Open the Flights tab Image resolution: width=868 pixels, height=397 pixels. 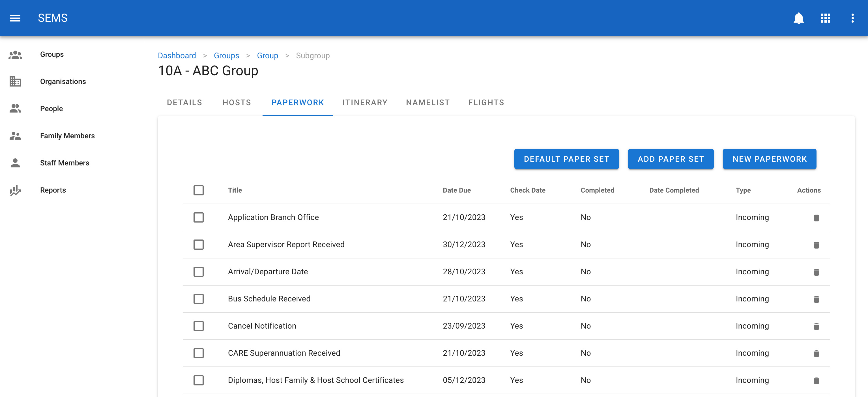pos(486,102)
